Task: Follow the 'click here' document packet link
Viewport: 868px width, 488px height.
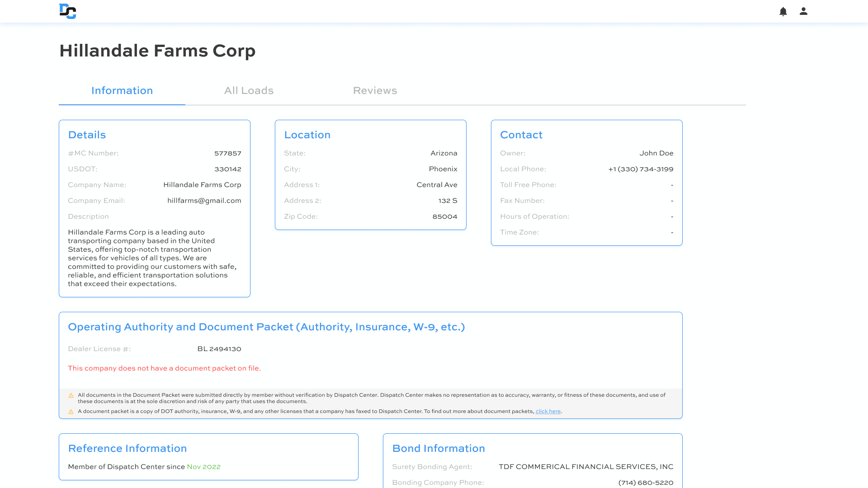Action: click(548, 411)
